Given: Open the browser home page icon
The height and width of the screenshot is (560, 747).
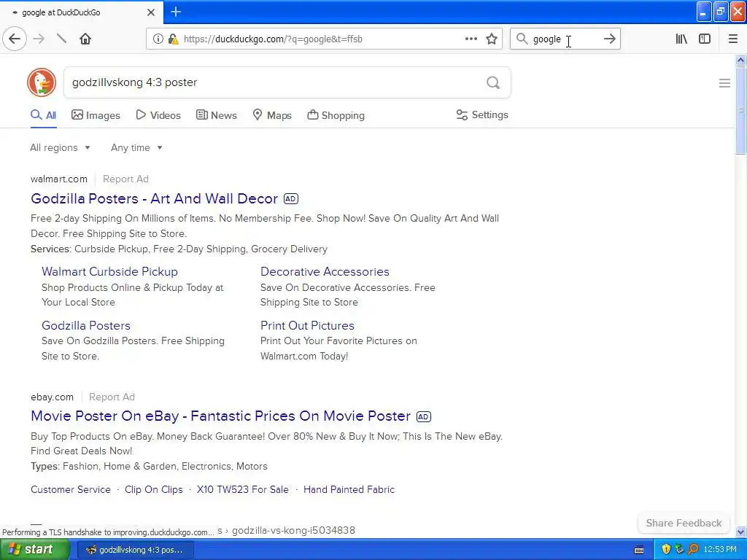Looking at the screenshot, I should coord(85,39).
